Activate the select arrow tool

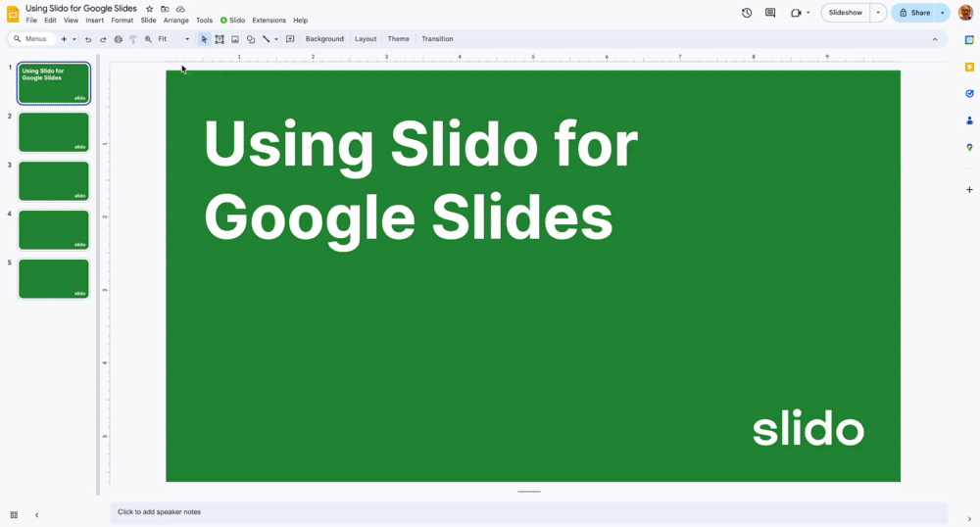coord(204,39)
